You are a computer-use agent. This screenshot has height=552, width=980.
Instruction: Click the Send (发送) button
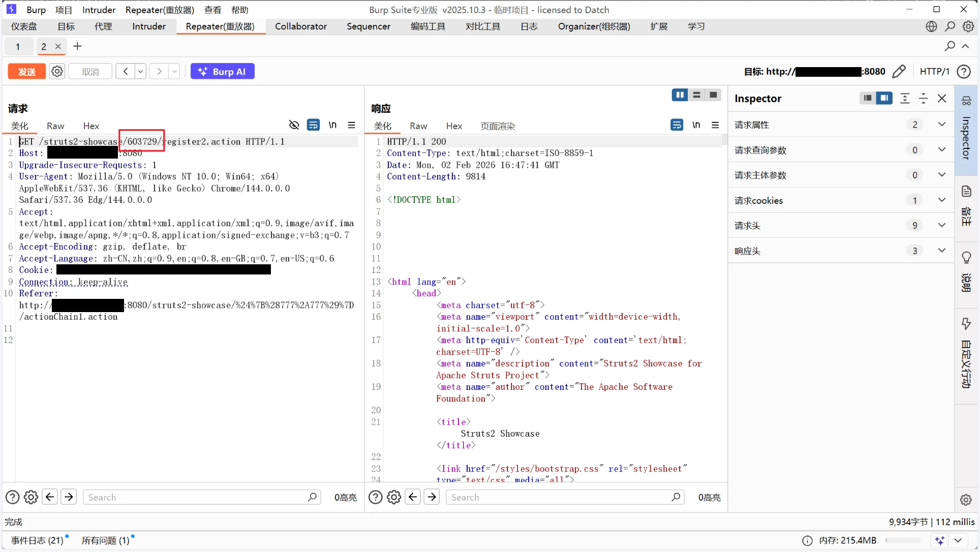[26, 72]
